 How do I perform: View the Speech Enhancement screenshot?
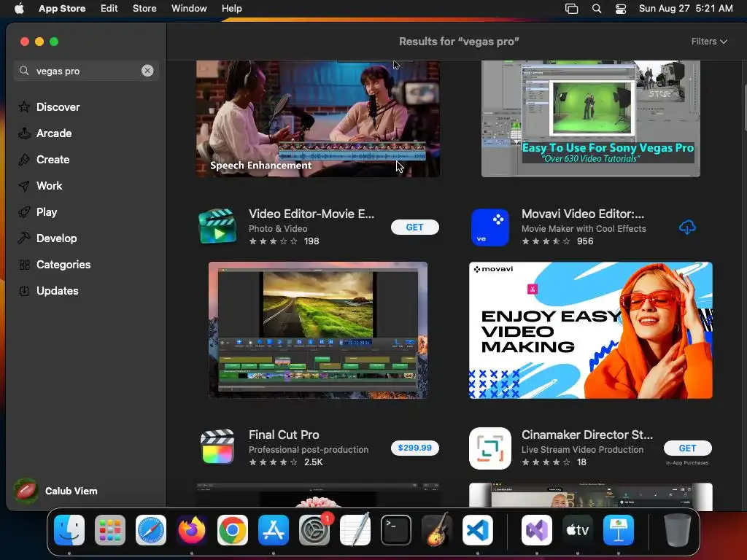[x=318, y=119]
